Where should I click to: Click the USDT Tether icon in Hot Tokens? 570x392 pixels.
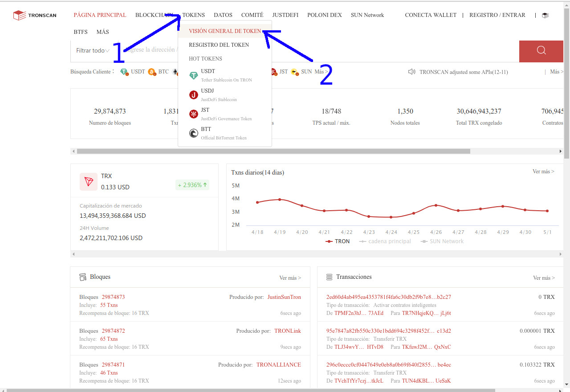(x=194, y=75)
